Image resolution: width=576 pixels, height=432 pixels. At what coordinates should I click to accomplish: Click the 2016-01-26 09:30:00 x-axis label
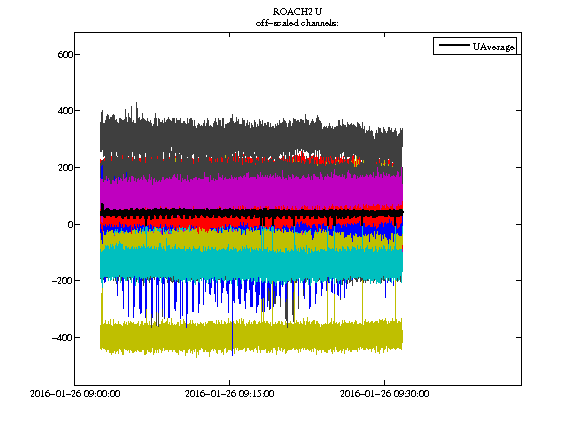pyautogui.click(x=384, y=394)
